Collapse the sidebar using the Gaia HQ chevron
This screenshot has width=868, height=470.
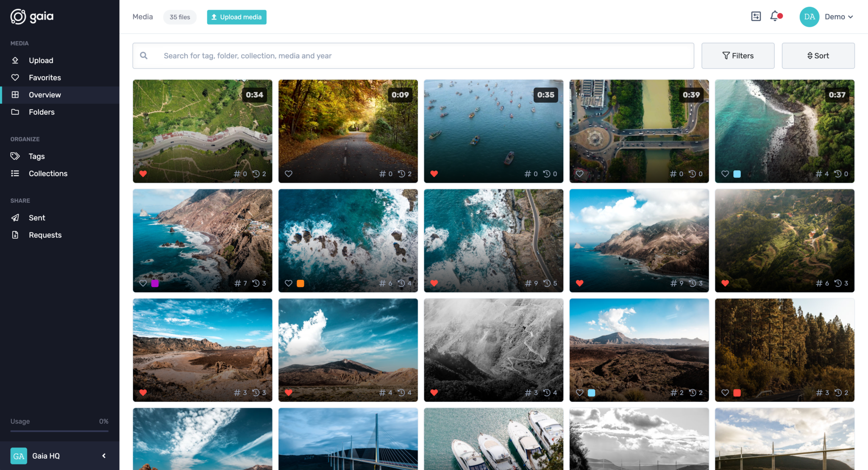(103, 456)
